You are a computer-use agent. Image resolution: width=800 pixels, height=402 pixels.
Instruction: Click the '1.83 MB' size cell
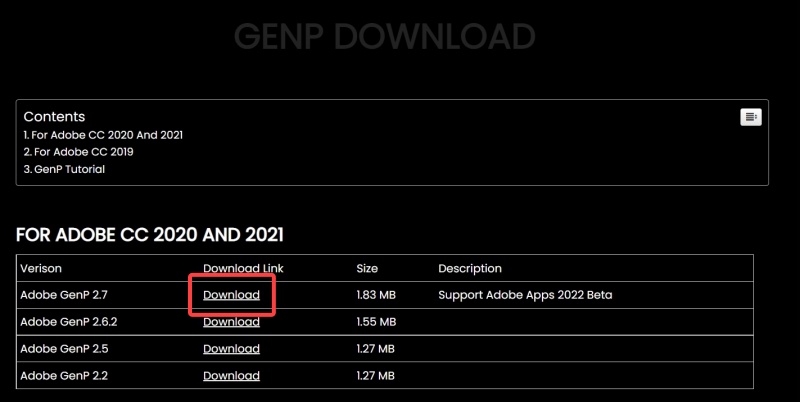pos(376,295)
